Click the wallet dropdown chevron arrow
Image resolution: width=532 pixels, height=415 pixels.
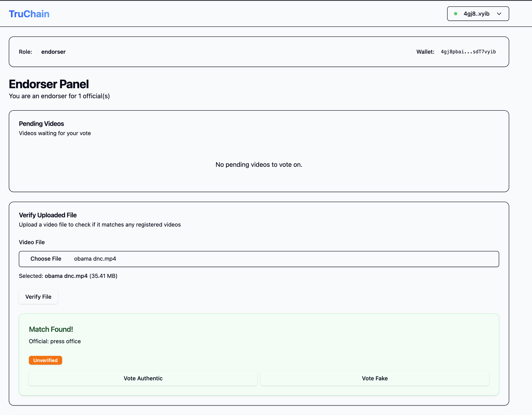pos(499,14)
